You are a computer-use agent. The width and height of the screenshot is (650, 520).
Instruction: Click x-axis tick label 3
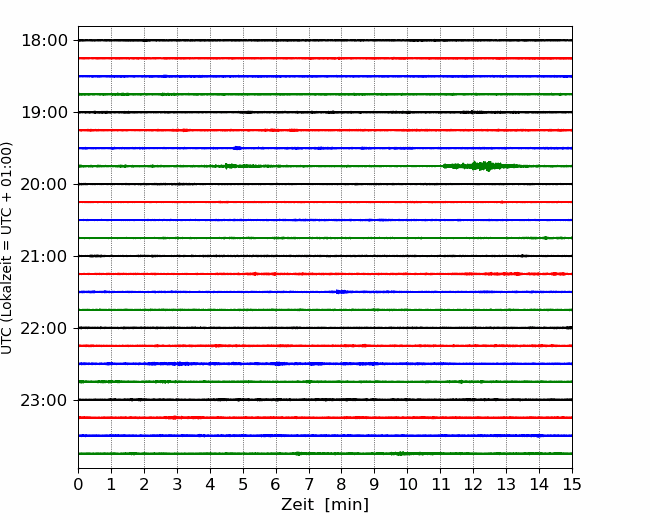click(177, 484)
